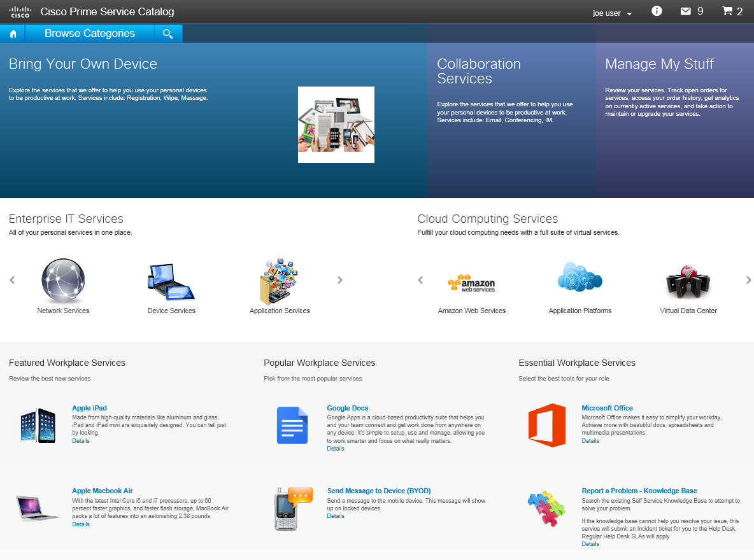Screen dimensions: 754x560
Task: Click the Virtual Data Center icon
Action: [688, 281]
